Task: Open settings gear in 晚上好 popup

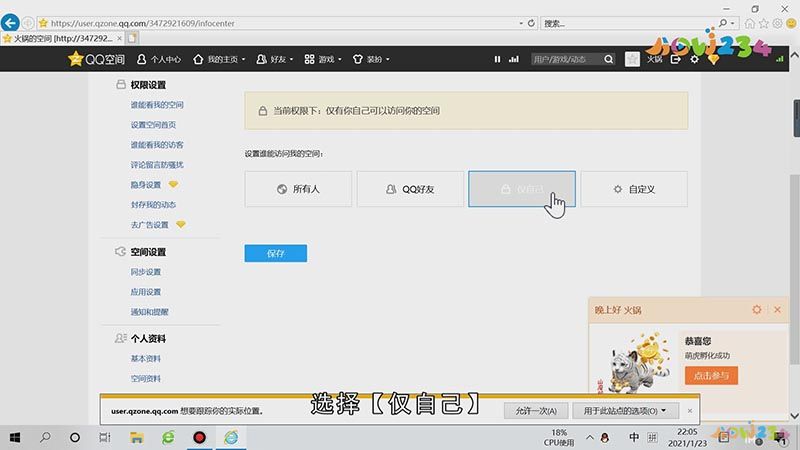Action: pos(757,310)
